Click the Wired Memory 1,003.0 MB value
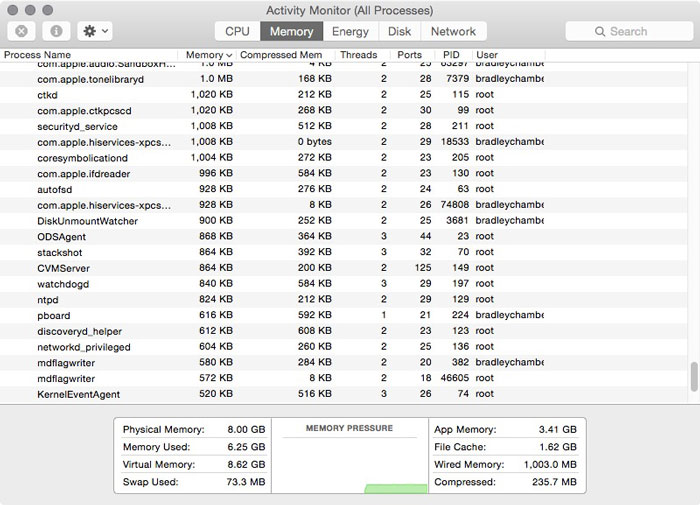This screenshot has height=505, width=700. pos(550,464)
